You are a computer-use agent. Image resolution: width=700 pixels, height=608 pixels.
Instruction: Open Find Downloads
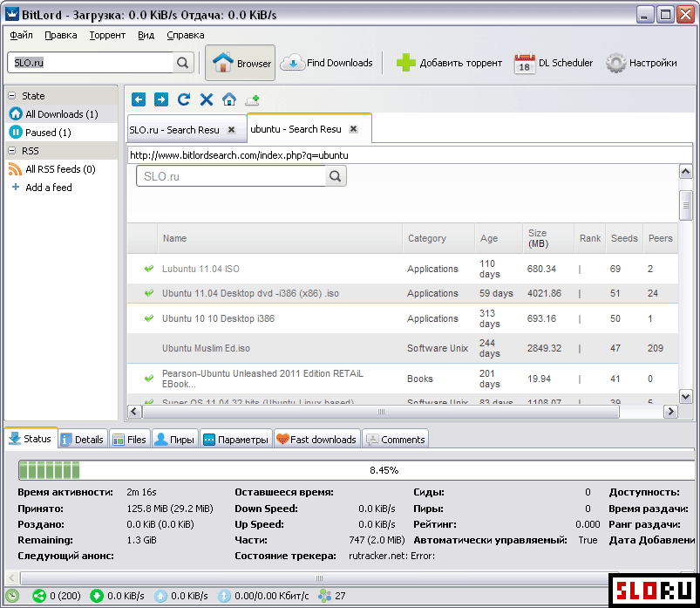(x=327, y=63)
